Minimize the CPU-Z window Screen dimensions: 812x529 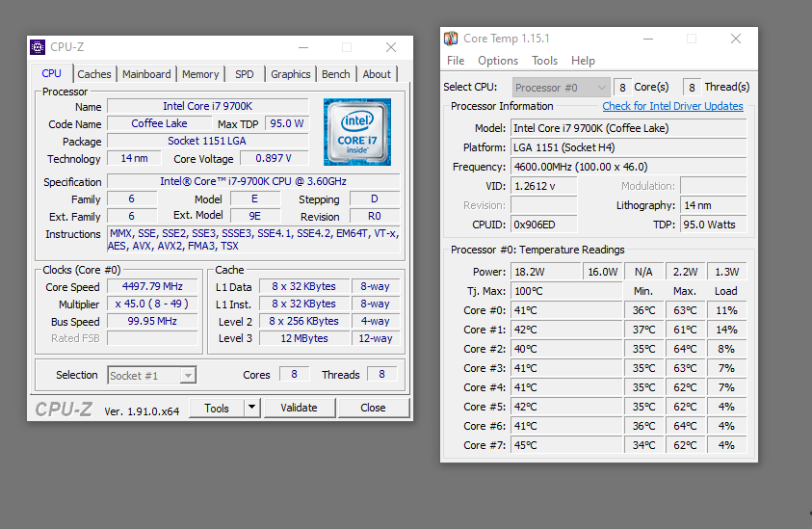point(303,47)
